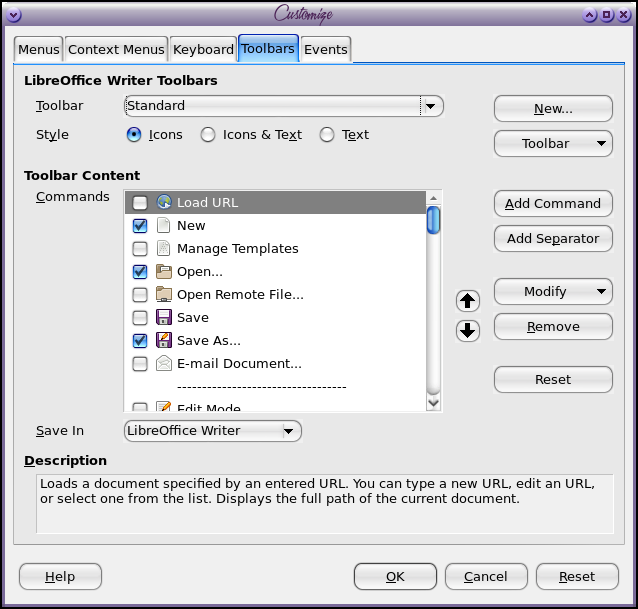Open window menu icon in title bar
This screenshot has height=609, width=638.
[13, 15]
